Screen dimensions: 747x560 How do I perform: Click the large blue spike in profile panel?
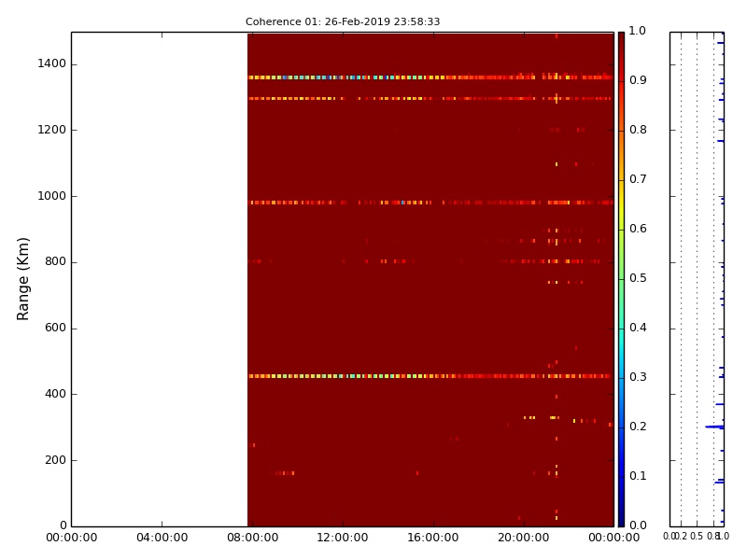[x=714, y=427]
